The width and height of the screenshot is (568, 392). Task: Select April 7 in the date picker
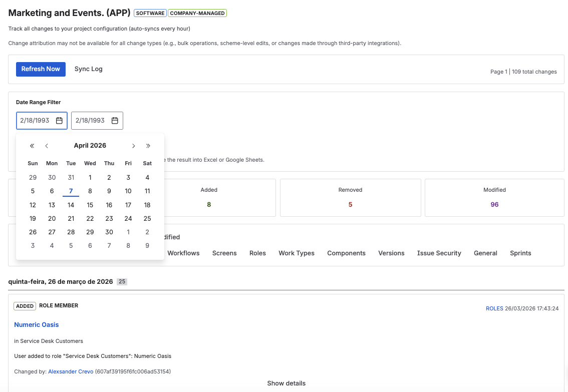(71, 191)
